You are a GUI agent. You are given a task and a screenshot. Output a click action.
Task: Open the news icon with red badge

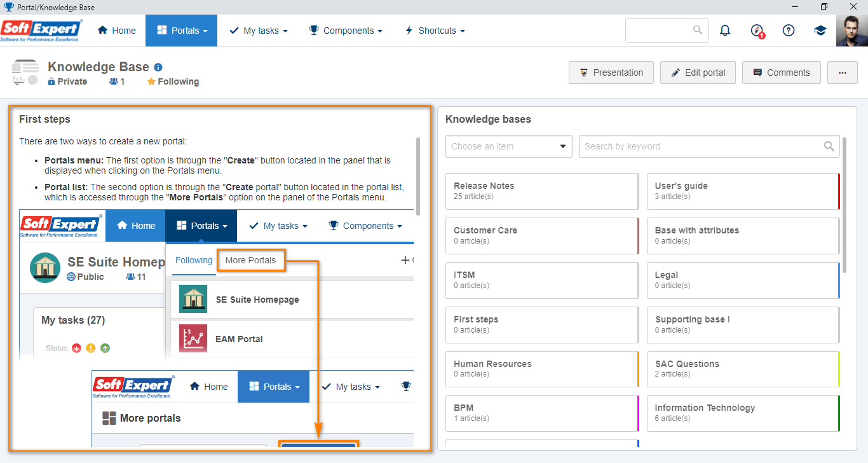pyautogui.click(x=757, y=31)
